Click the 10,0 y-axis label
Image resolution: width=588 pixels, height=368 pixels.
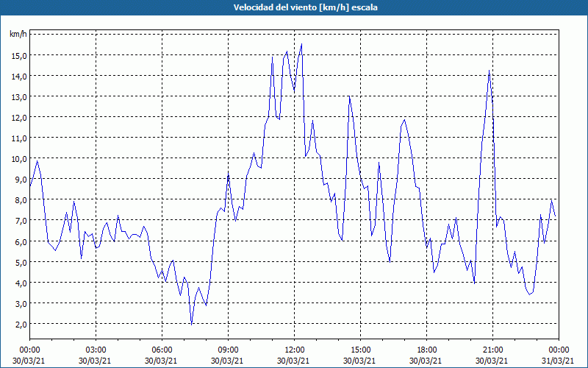19,159
